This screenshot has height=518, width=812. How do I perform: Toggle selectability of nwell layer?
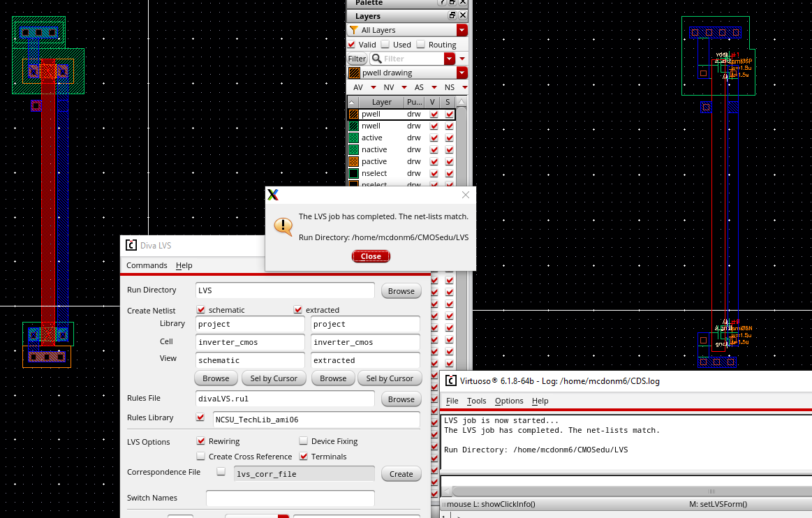[450, 126]
